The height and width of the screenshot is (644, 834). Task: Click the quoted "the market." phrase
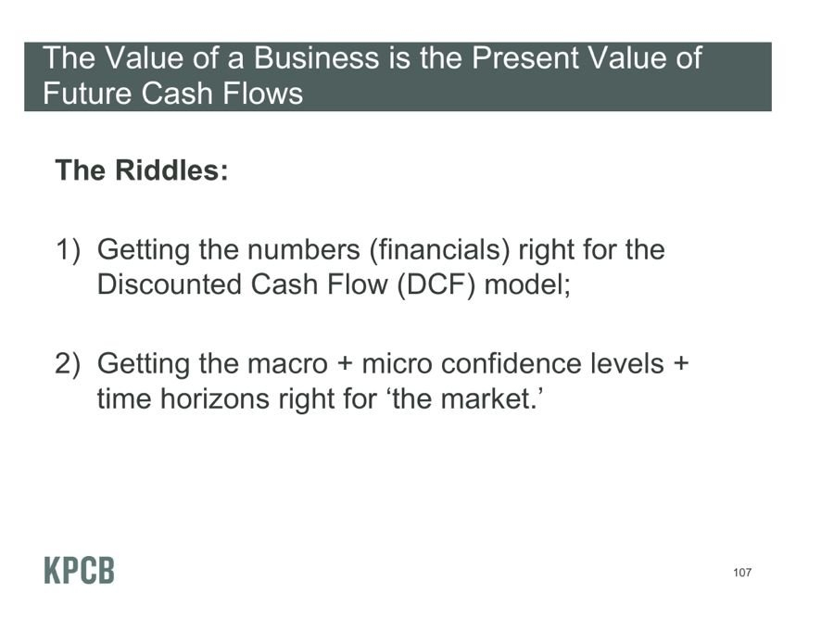point(466,398)
